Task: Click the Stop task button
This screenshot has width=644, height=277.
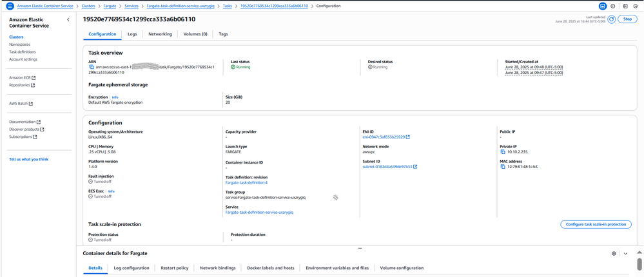Action: [x=627, y=19]
